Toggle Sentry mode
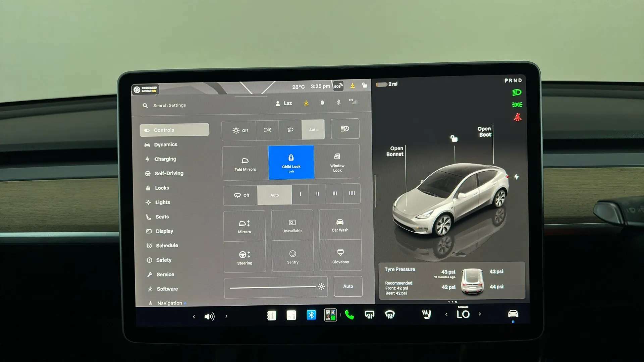The height and width of the screenshot is (362, 644). click(x=293, y=256)
